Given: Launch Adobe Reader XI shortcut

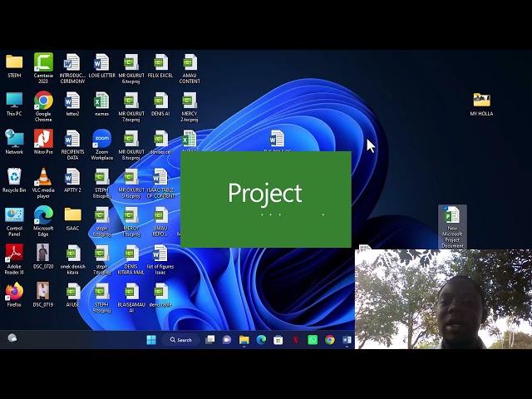Looking at the screenshot, I should 14,259.
